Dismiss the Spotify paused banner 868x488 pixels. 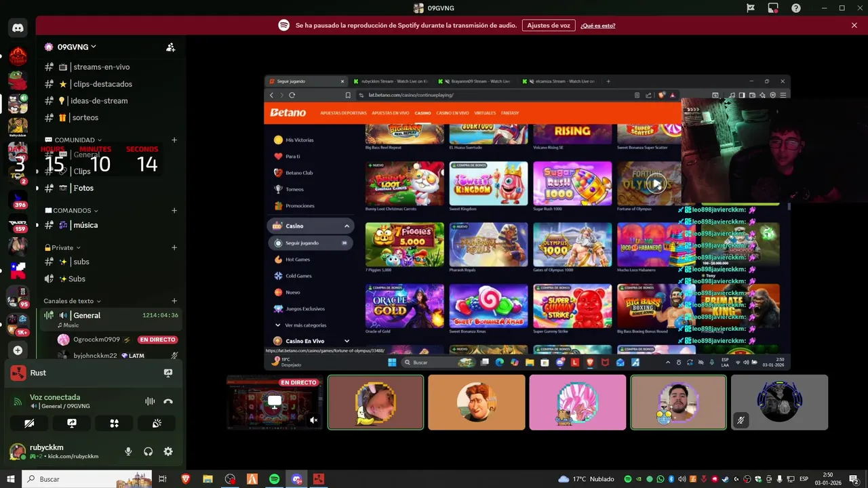click(854, 25)
